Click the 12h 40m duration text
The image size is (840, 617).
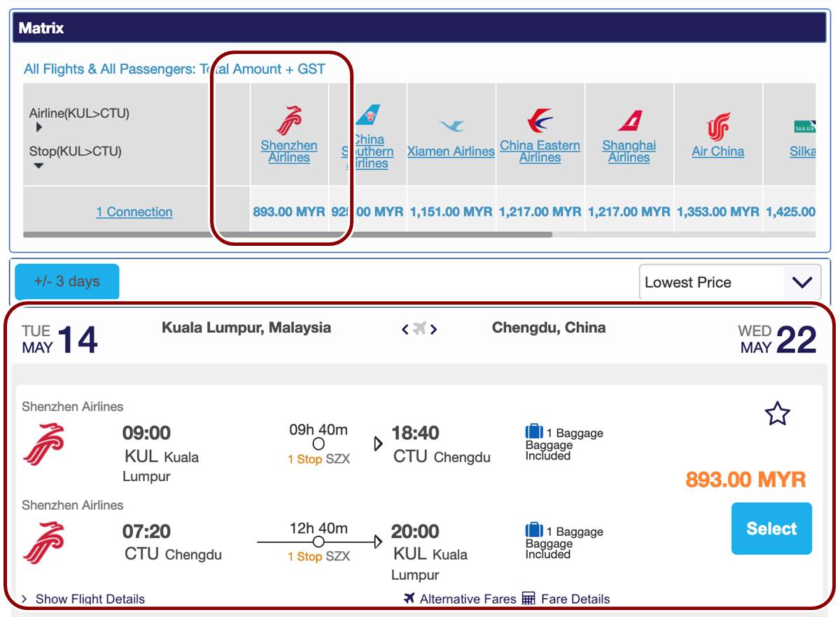point(318,529)
